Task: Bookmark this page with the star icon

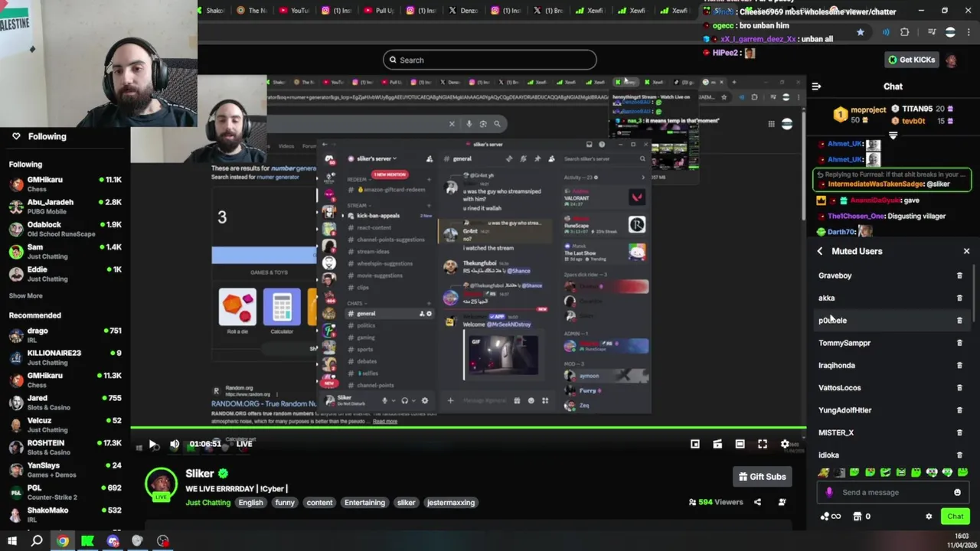Action: 861,32
